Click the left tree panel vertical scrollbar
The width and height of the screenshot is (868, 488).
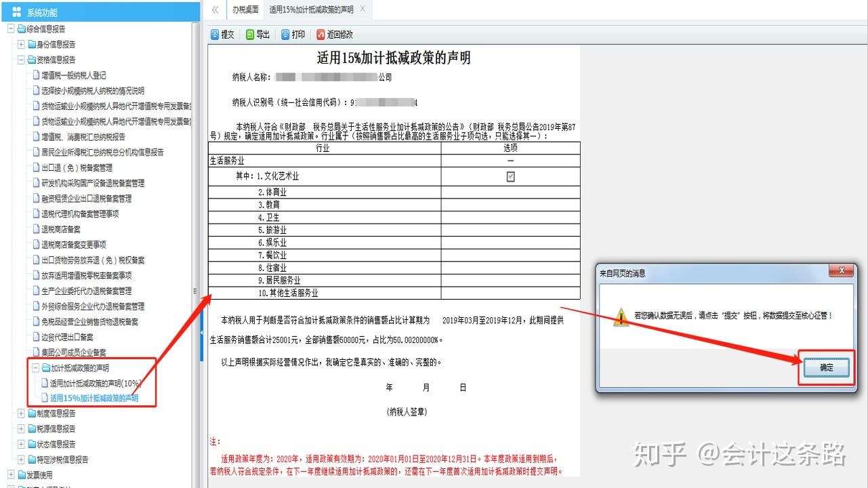tap(196, 254)
